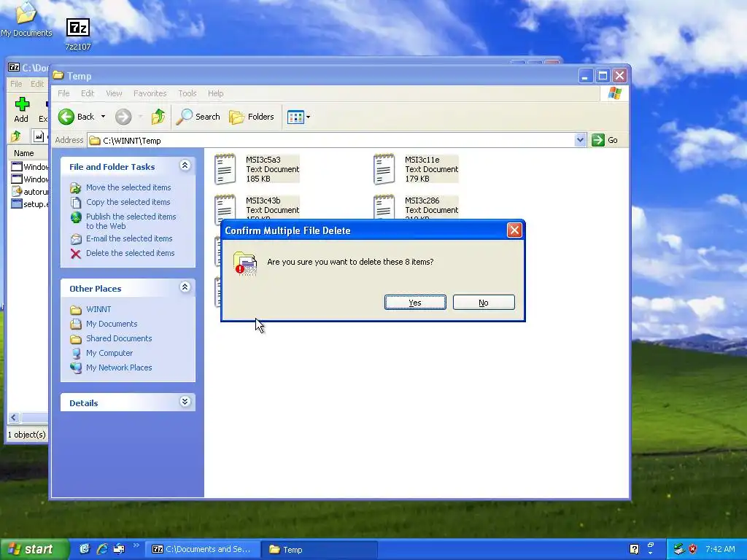Open the Edit menu in 7-Zip window
Viewport: 747px width, 560px height.
(x=37, y=84)
